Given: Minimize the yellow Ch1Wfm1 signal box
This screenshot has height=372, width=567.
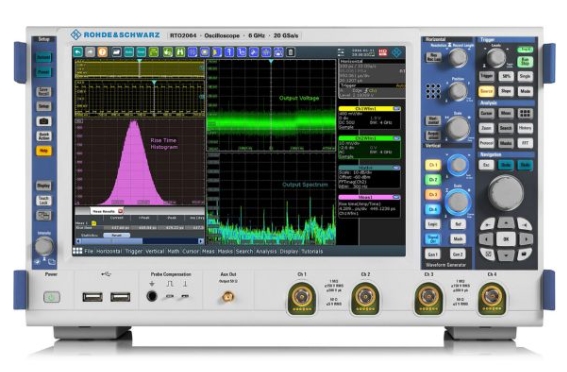Looking at the screenshot, I should pos(397,108).
